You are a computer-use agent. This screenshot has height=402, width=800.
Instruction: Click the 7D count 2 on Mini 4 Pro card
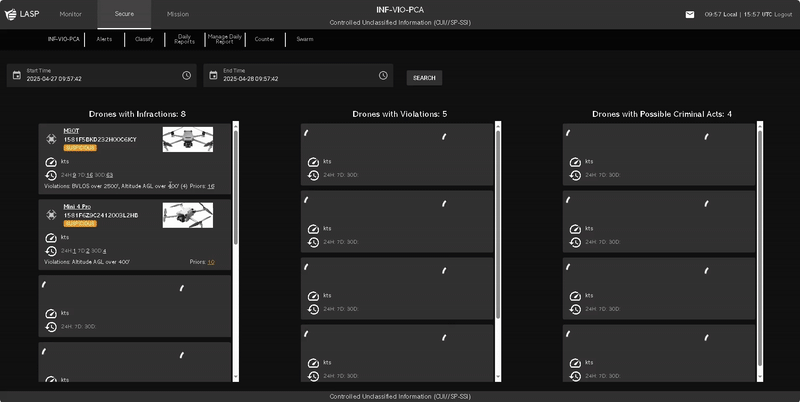pos(88,251)
